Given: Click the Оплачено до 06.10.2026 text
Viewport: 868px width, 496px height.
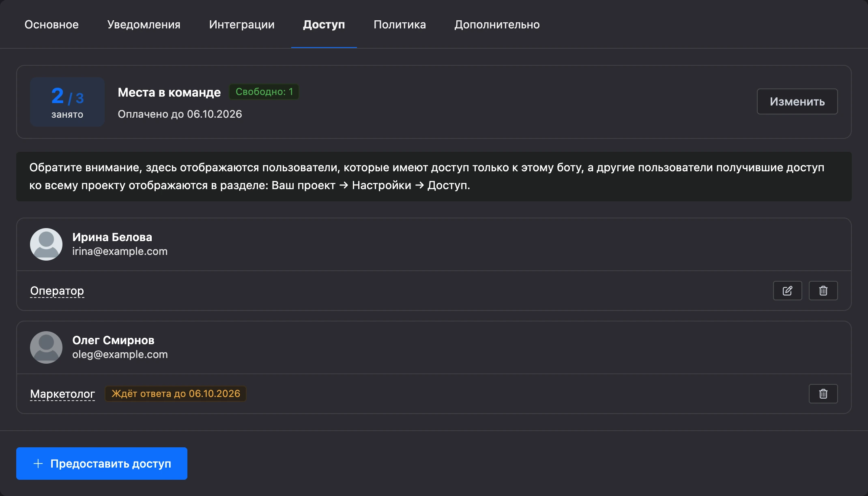Looking at the screenshot, I should 180,114.
